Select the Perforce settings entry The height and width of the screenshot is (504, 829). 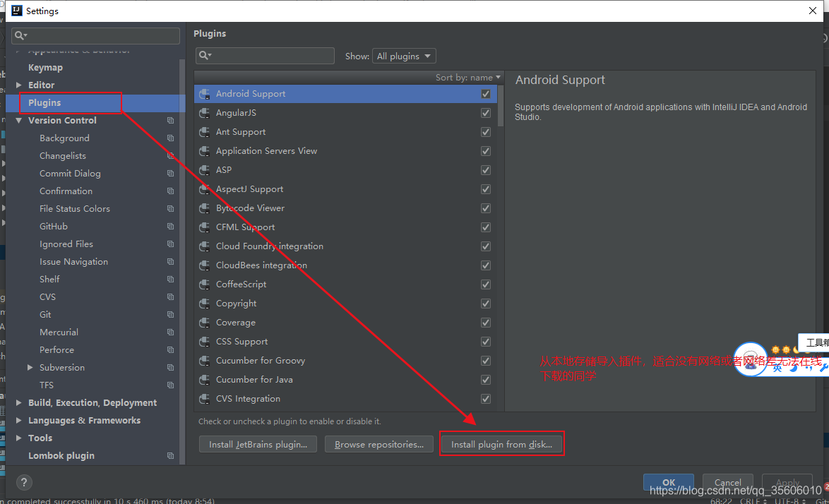tap(56, 349)
